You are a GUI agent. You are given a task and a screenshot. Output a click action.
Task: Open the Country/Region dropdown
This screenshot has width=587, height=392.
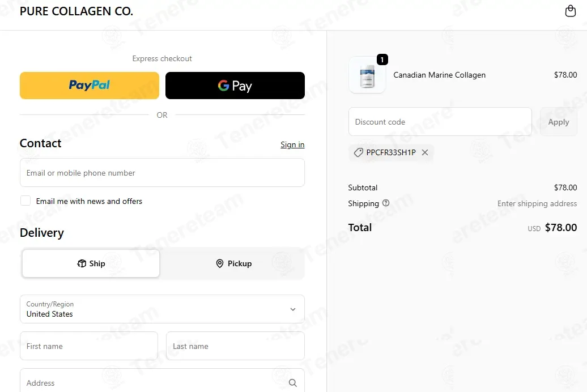click(x=162, y=309)
